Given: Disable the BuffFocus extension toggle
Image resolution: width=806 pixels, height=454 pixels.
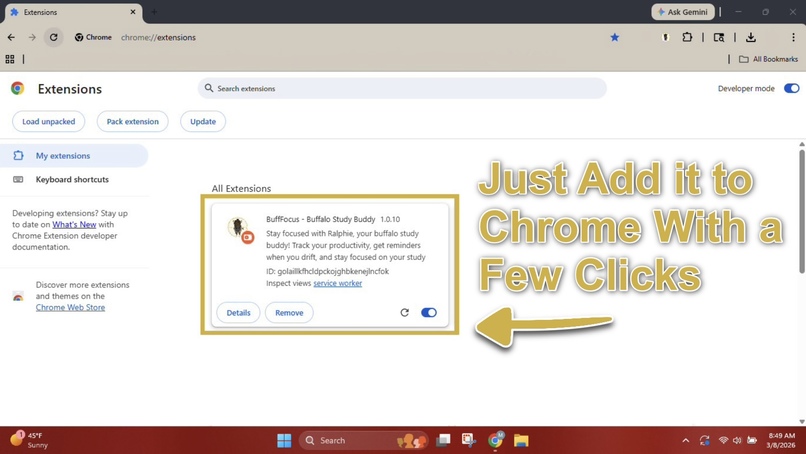Looking at the screenshot, I should point(429,313).
